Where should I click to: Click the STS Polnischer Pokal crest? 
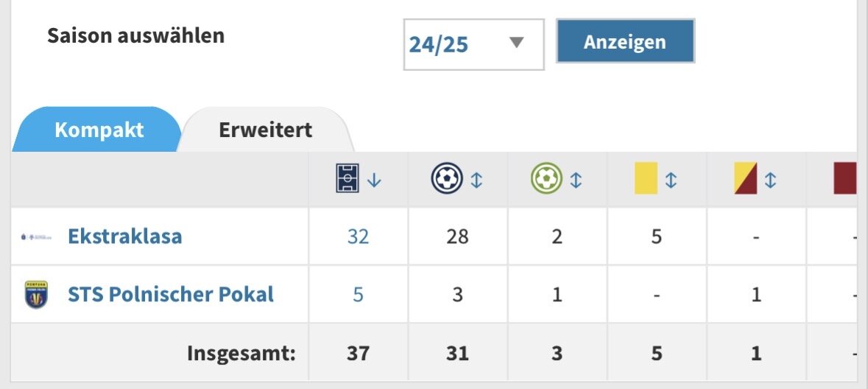pos(37,294)
